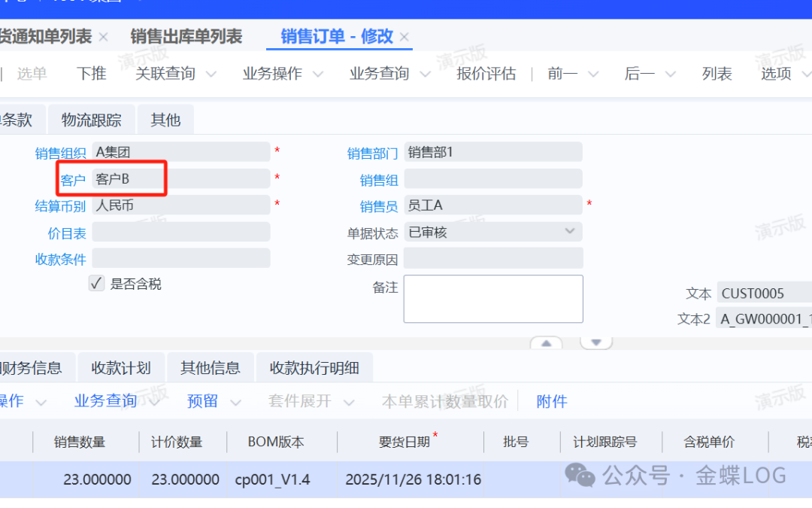This screenshot has height=508, width=812.
Task: Open the 前一 dropdown arrow
Action: [592, 74]
